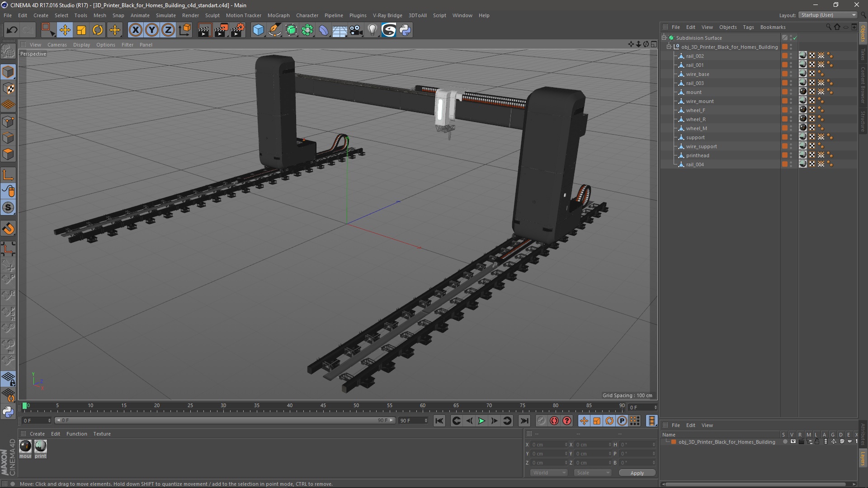This screenshot has height=488, width=868.
Task: Select the Scale tool
Action: point(81,30)
